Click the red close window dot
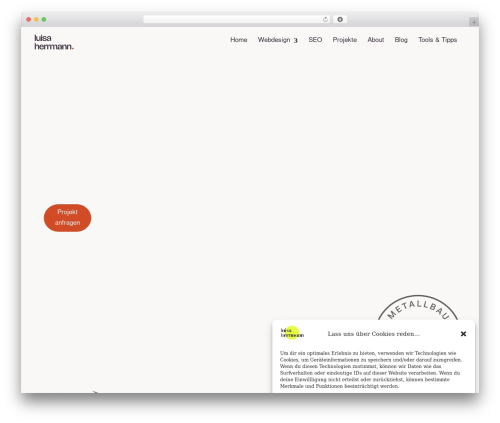 (x=29, y=19)
